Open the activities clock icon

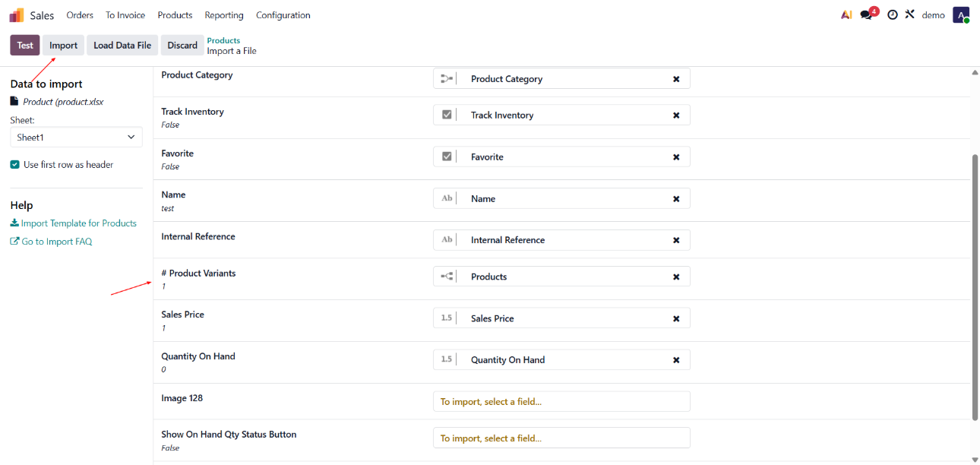893,15
